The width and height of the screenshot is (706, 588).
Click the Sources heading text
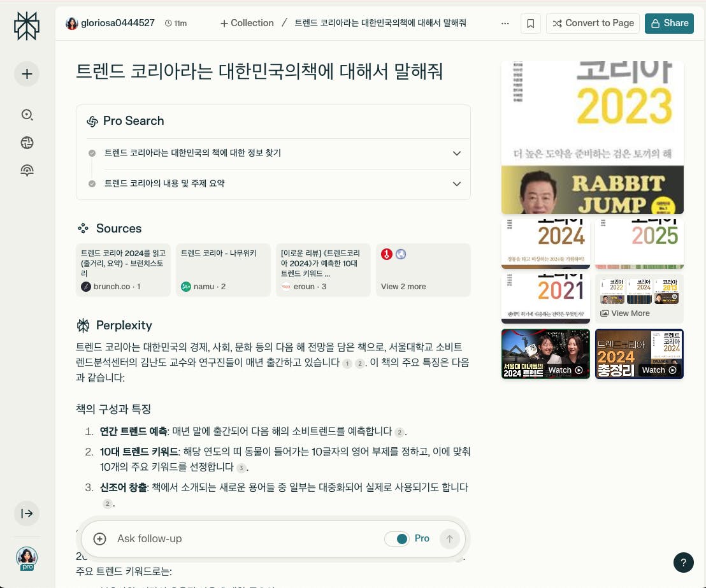pos(119,228)
